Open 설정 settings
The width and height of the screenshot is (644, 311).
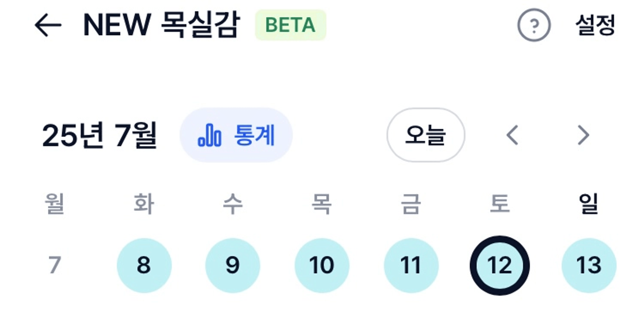(595, 25)
